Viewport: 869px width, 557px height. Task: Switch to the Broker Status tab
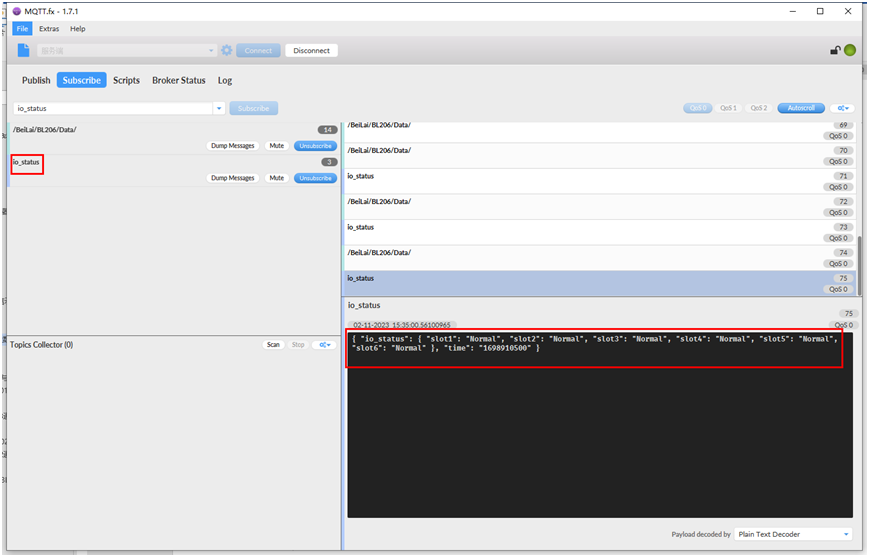tap(178, 80)
